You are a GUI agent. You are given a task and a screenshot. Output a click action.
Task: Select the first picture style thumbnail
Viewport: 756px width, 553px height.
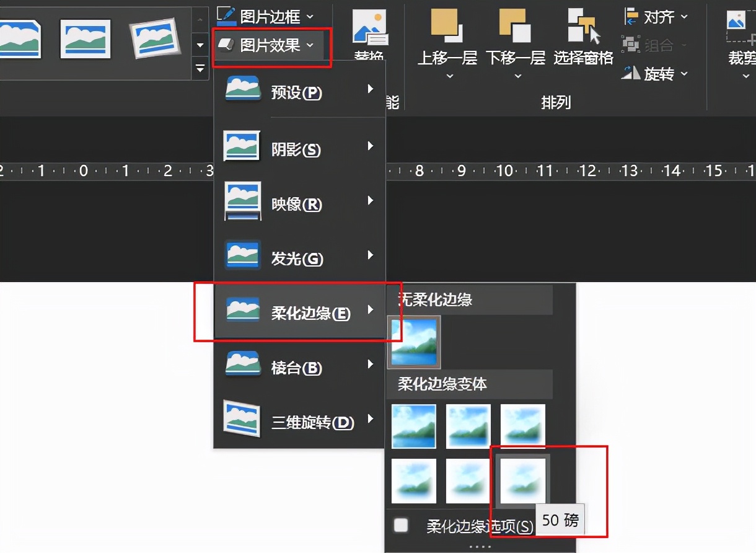23,37
